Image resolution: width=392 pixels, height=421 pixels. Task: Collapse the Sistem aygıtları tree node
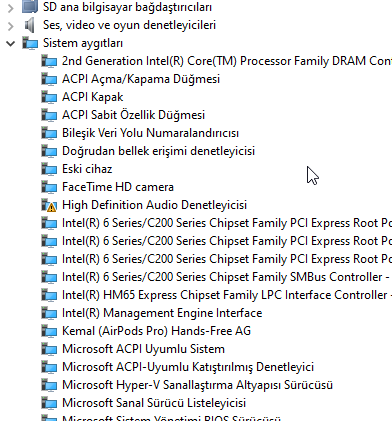(x=11, y=43)
